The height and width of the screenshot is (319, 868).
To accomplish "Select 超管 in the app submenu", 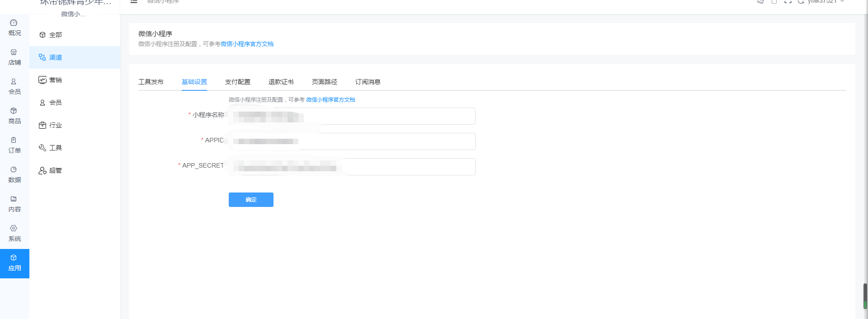I will coord(75,170).
